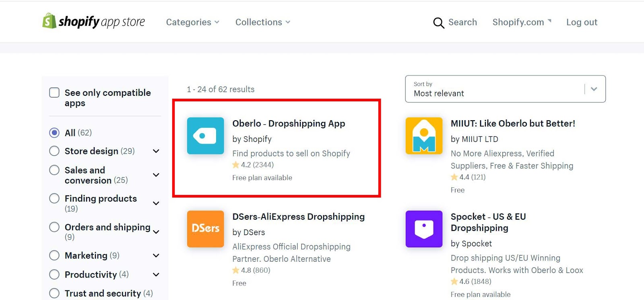Click the 'by MIIUT LTD' developer text
Image resolution: width=644 pixels, height=300 pixels.
475,139
